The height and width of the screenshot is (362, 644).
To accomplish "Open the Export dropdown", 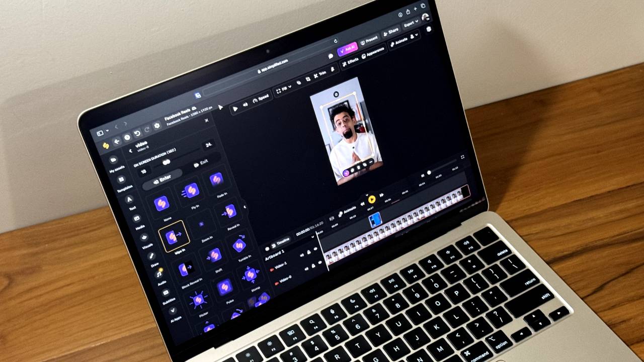I will (412, 23).
